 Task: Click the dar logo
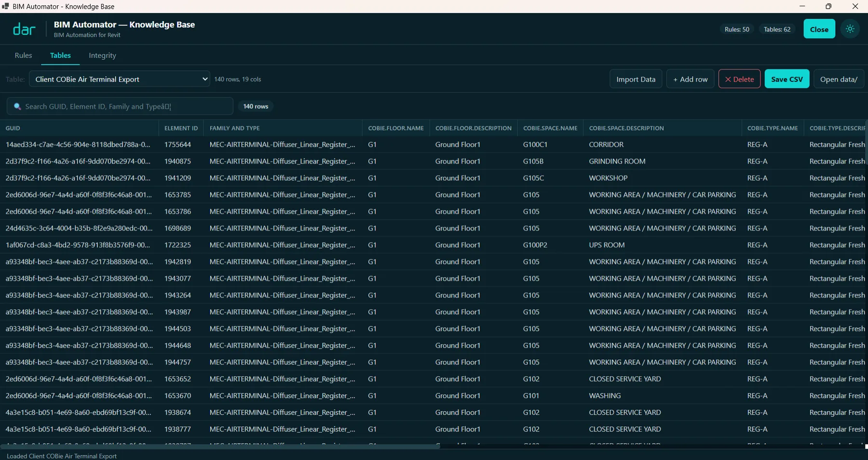point(24,29)
